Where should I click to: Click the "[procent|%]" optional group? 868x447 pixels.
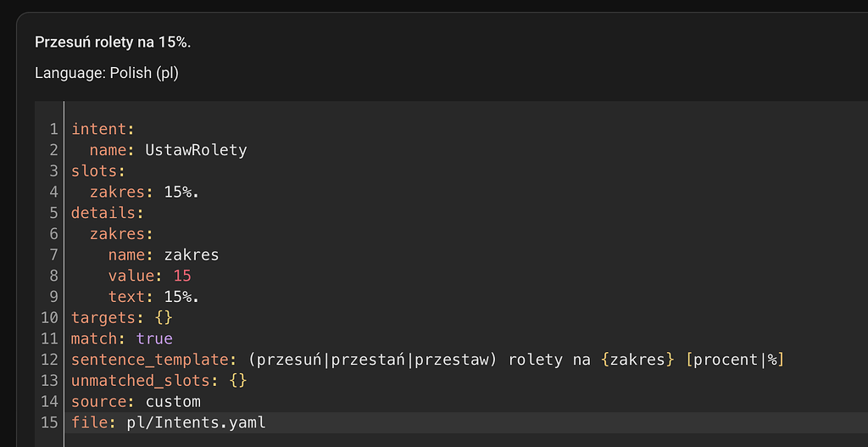[x=734, y=360]
